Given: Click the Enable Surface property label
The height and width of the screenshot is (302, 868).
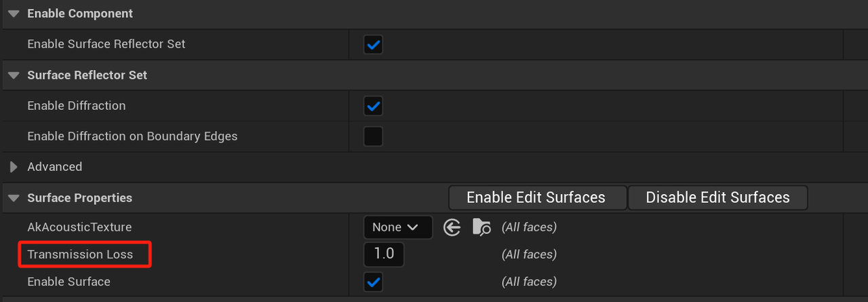Looking at the screenshot, I should (x=68, y=282).
